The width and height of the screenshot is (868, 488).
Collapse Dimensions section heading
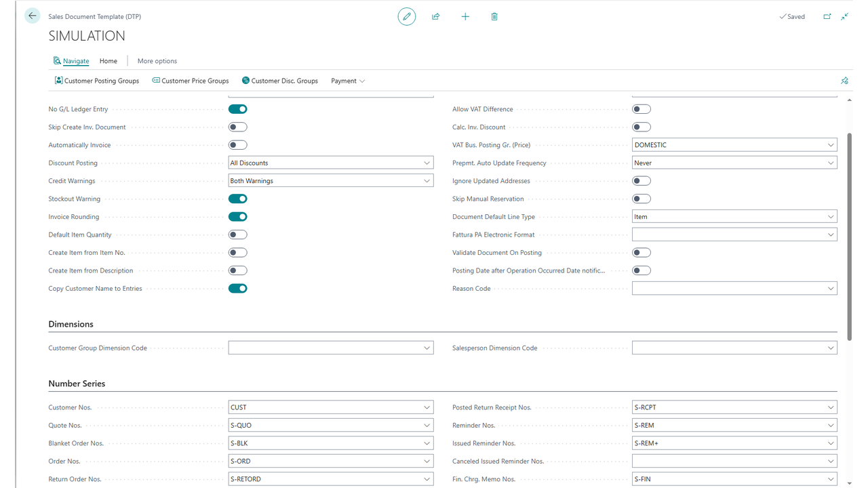pos(71,324)
